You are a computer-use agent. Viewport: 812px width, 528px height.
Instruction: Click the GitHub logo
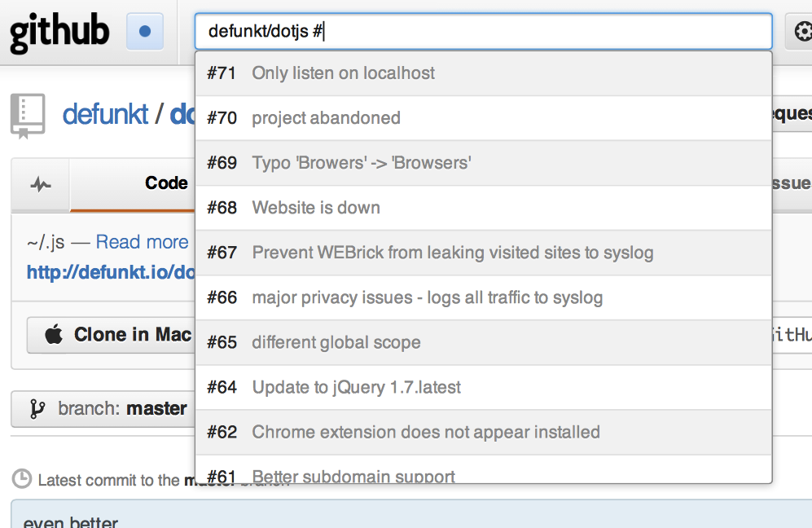pos(59,32)
